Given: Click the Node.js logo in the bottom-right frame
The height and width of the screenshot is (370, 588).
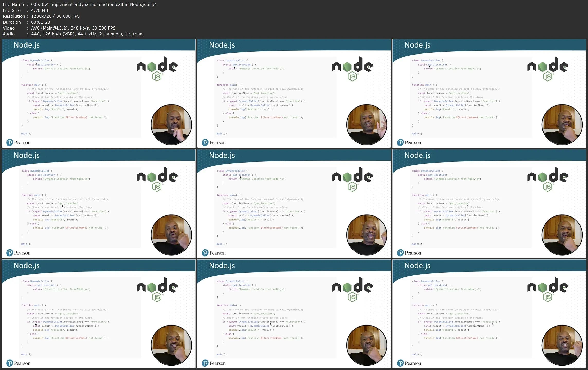Looking at the screenshot, I should click(x=548, y=290).
